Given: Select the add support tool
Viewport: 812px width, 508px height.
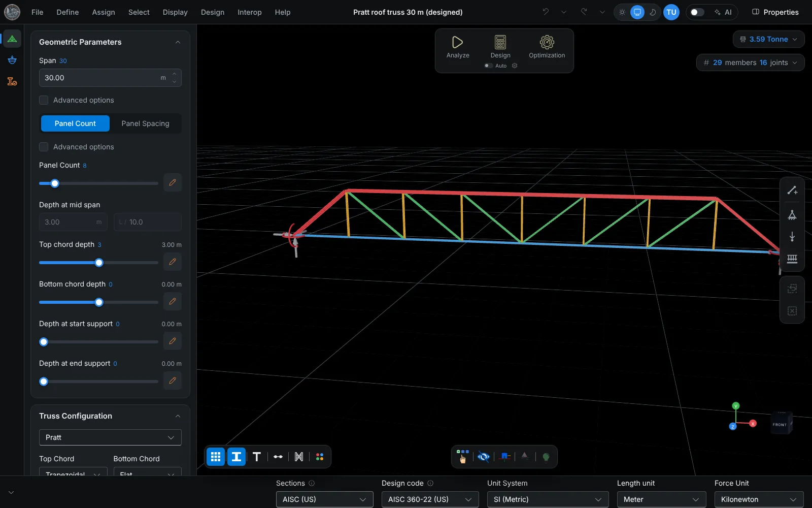Looking at the screenshot, I should 792,215.
